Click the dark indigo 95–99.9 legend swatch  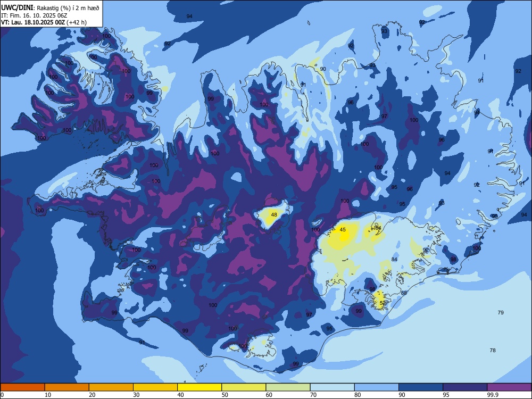pos(465,387)
